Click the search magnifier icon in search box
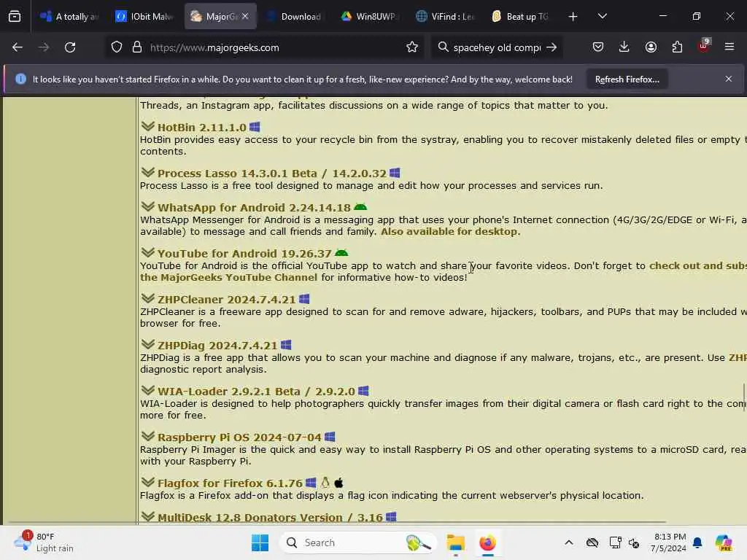The height and width of the screenshot is (560, 747). (443, 47)
